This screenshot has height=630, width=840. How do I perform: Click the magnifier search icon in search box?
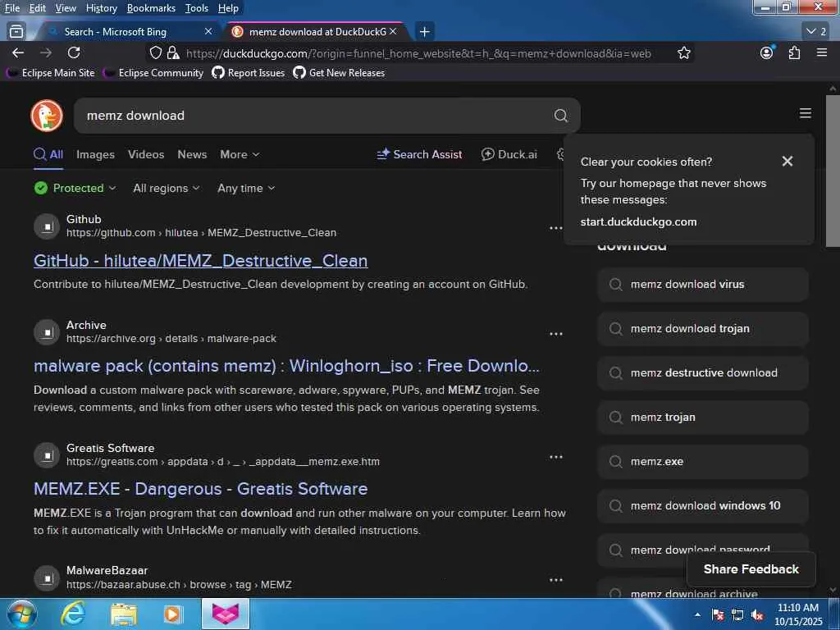pyautogui.click(x=560, y=115)
